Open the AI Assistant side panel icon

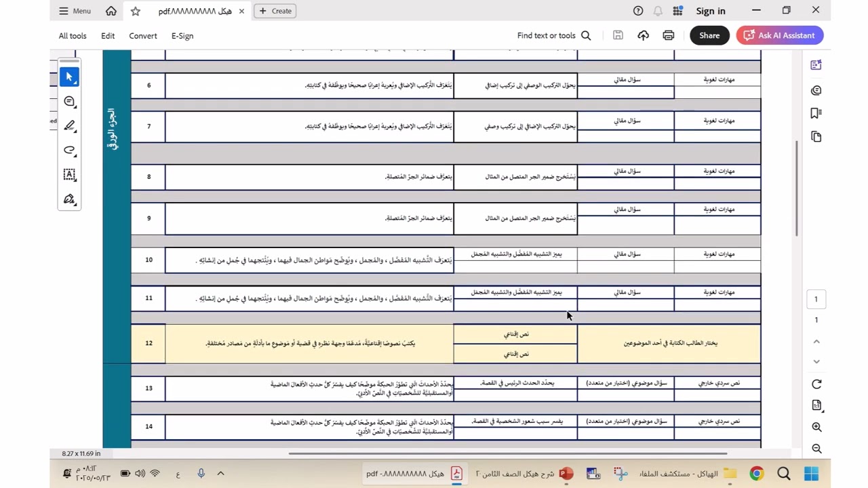coord(816,65)
